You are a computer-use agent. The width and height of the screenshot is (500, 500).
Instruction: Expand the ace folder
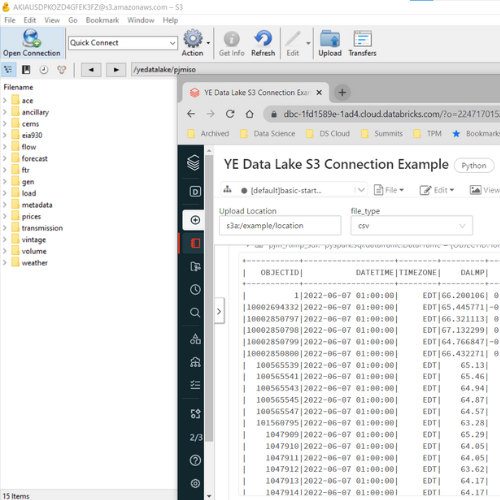(5, 100)
